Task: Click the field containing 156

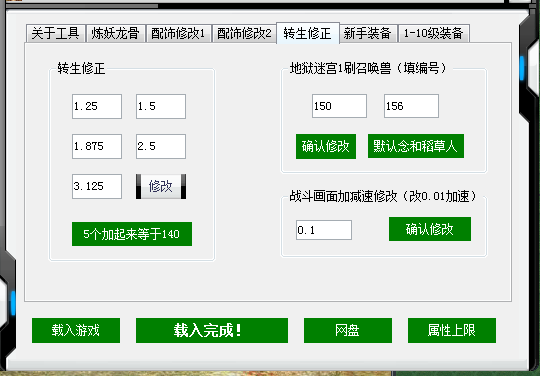Action: coord(411,106)
